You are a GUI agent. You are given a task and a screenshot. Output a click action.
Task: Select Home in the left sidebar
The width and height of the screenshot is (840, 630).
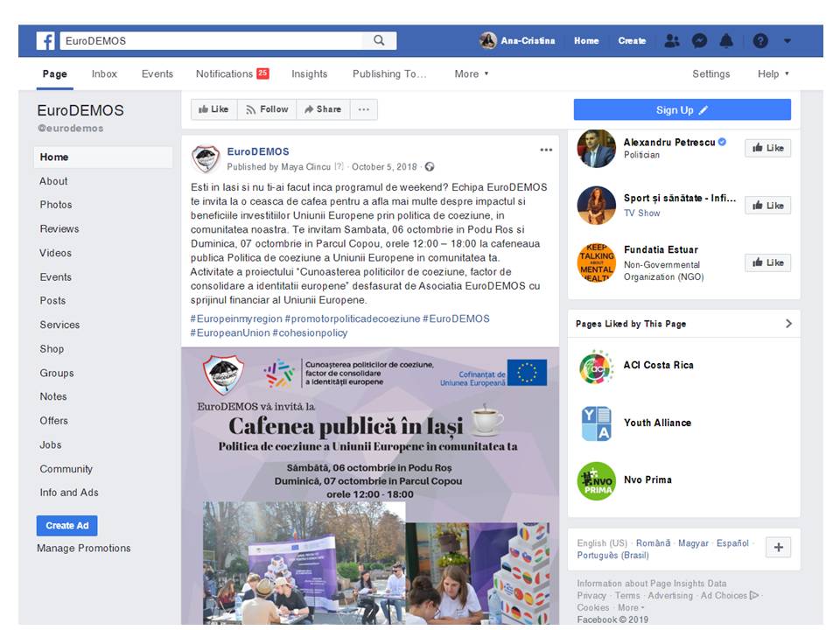[103, 157]
